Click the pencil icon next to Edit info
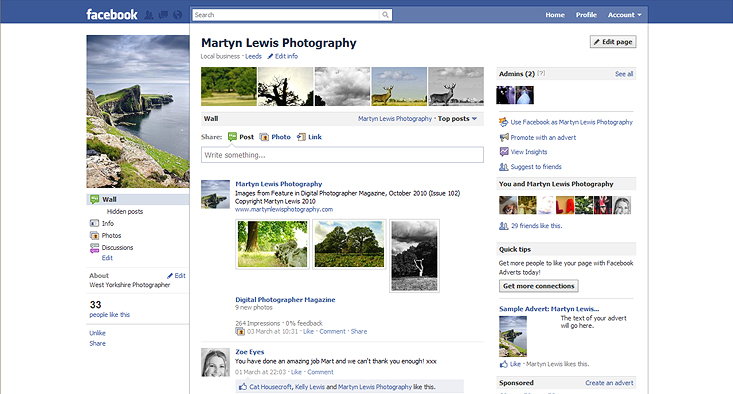This screenshot has width=733, height=394. pos(270,57)
